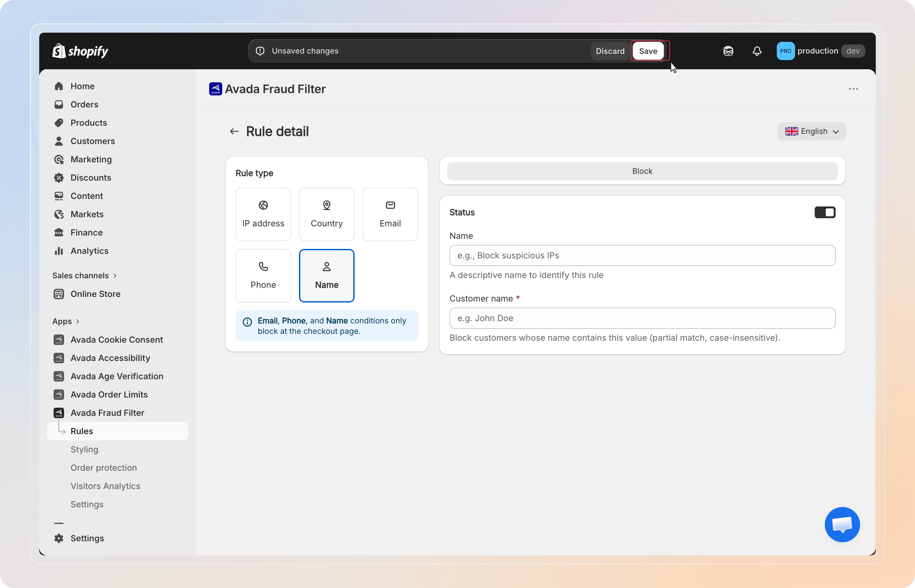Click the Markets globe icon
This screenshot has height=588, width=915.
coord(59,215)
